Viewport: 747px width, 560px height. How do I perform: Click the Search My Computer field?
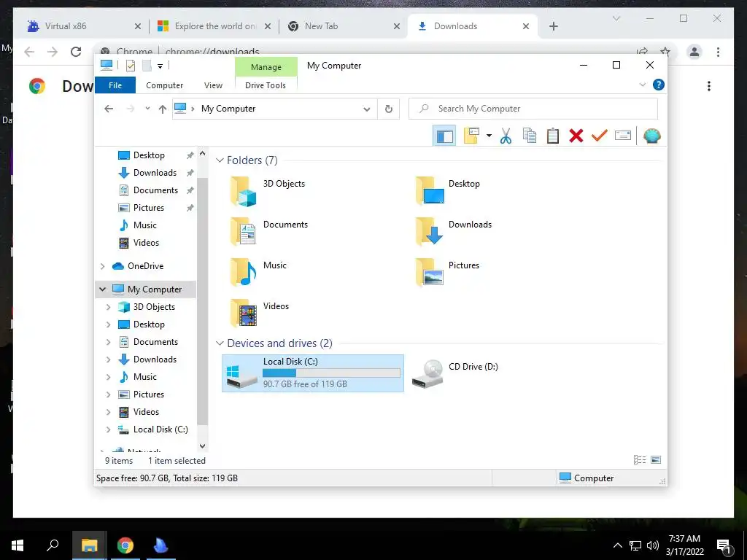[533, 109]
